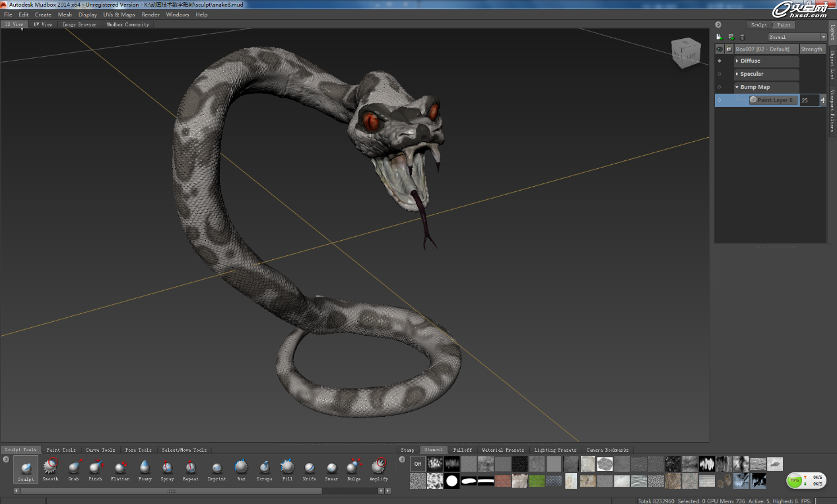
Task: Select the Flatten tool
Action: coord(120,469)
